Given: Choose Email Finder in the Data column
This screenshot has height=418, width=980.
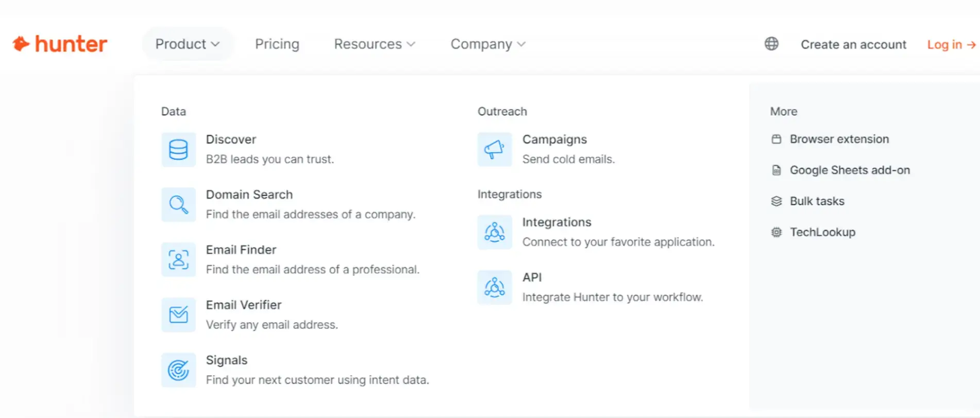Looking at the screenshot, I should click(241, 250).
